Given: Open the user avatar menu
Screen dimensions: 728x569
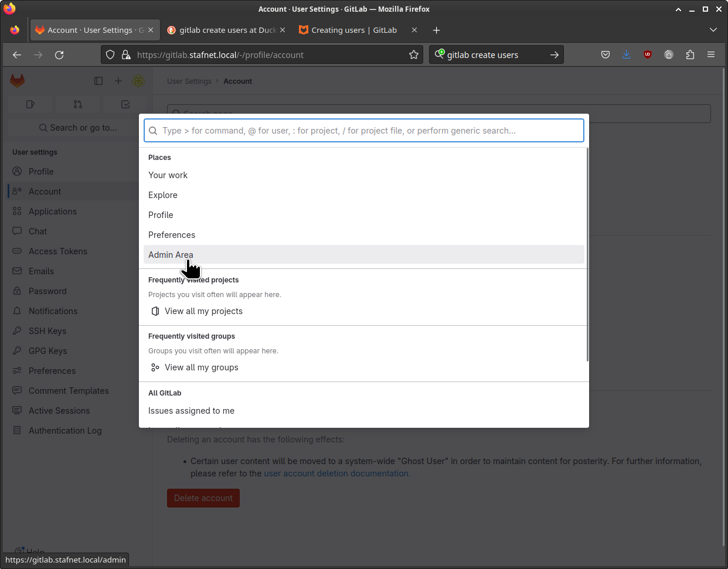Looking at the screenshot, I should [138, 81].
